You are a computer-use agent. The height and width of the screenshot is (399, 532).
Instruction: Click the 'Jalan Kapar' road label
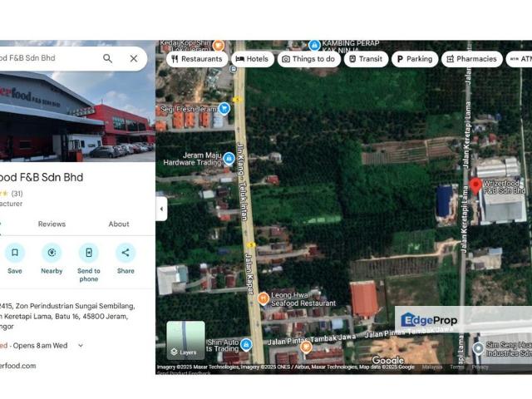[x=249, y=273]
